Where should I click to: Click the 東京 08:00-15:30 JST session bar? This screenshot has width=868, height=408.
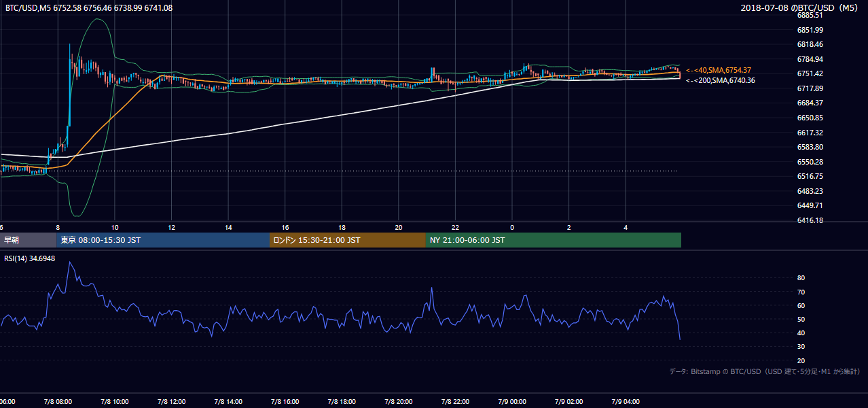[163, 240]
